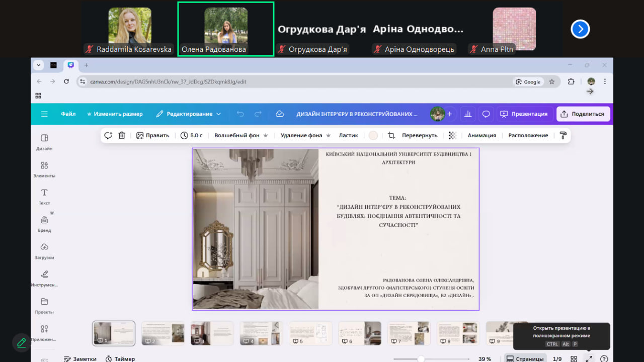Viewport: 644px width, 362px height.
Task: Open Загрузки uploads panel
Action: [x=44, y=250]
